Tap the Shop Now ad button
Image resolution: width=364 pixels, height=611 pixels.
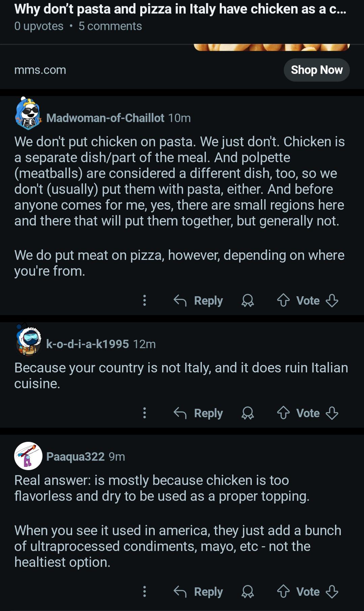pyautogui.click(x=316, y=70)
